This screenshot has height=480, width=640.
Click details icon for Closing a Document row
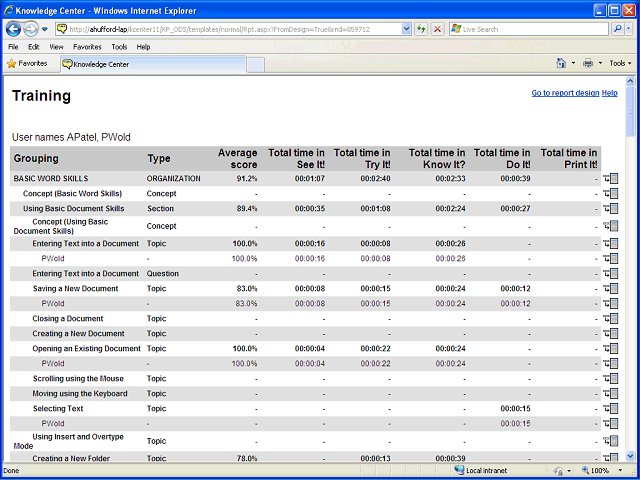tap(611, 318)
